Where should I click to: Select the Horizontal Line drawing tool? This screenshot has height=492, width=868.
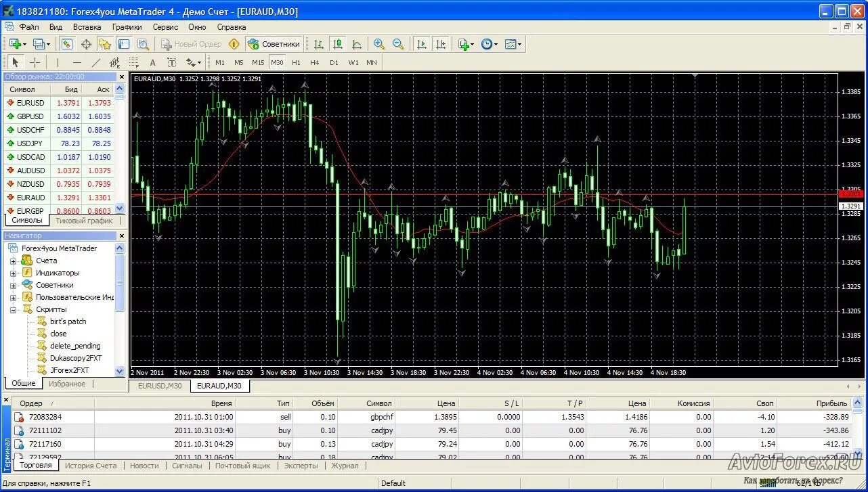(77, 62)
